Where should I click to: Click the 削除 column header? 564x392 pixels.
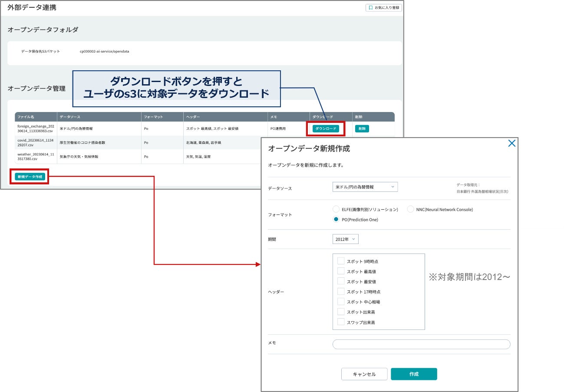(x=373, y=117)
